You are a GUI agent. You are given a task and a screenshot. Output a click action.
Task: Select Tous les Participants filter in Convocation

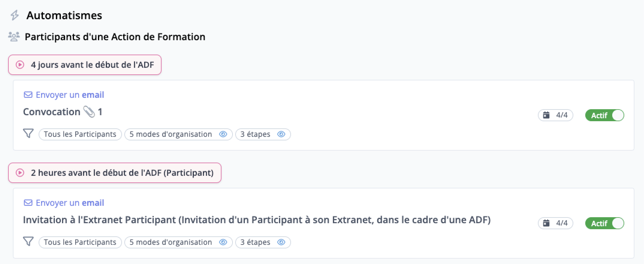[x=80, y=134]
